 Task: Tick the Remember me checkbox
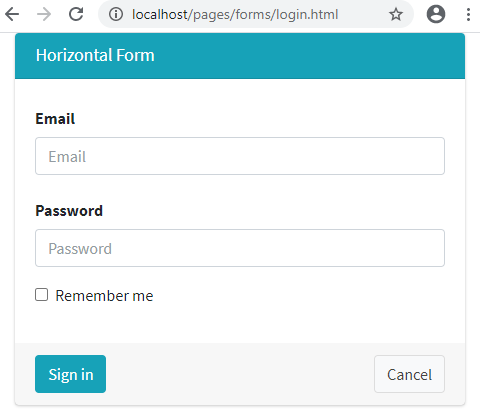tap(42, 295)
